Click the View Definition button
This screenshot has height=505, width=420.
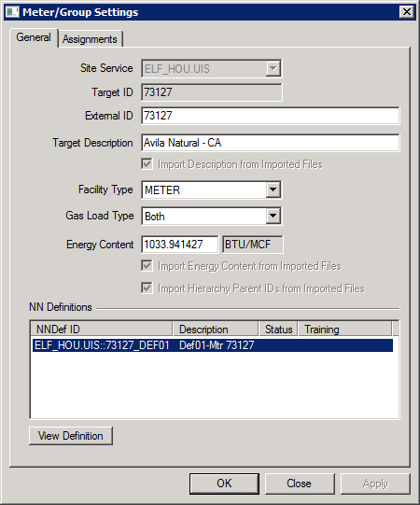[71, 436]
